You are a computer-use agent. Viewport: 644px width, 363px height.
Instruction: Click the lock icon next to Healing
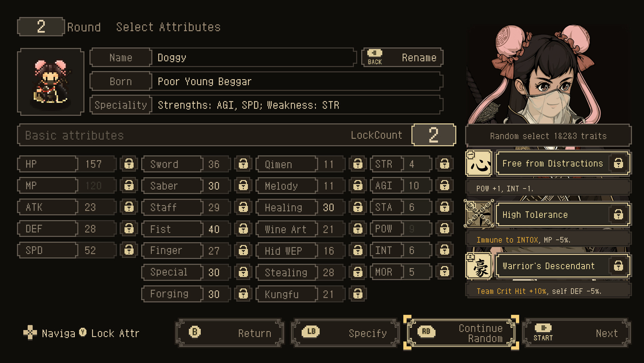tap(358, 207)
